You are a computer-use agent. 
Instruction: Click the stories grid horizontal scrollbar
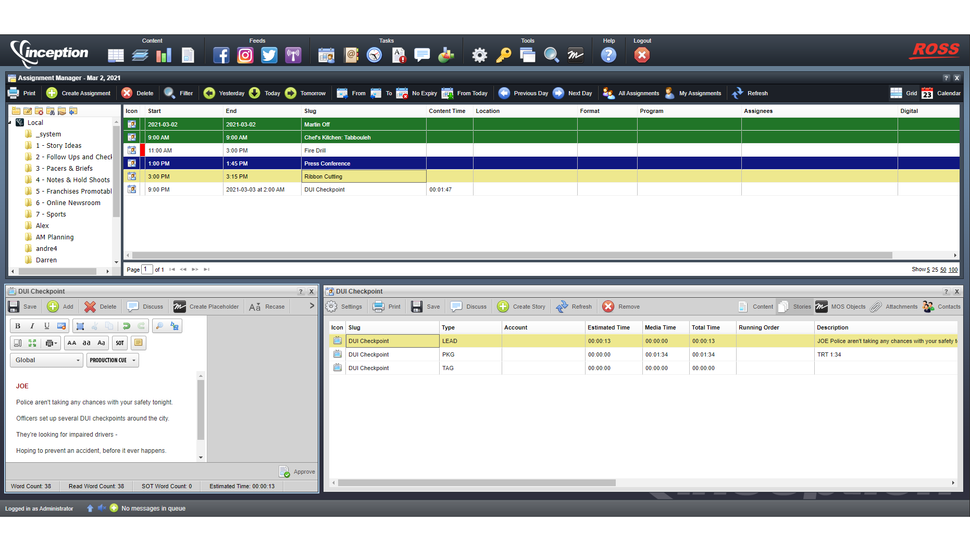(x=476, y=483)
